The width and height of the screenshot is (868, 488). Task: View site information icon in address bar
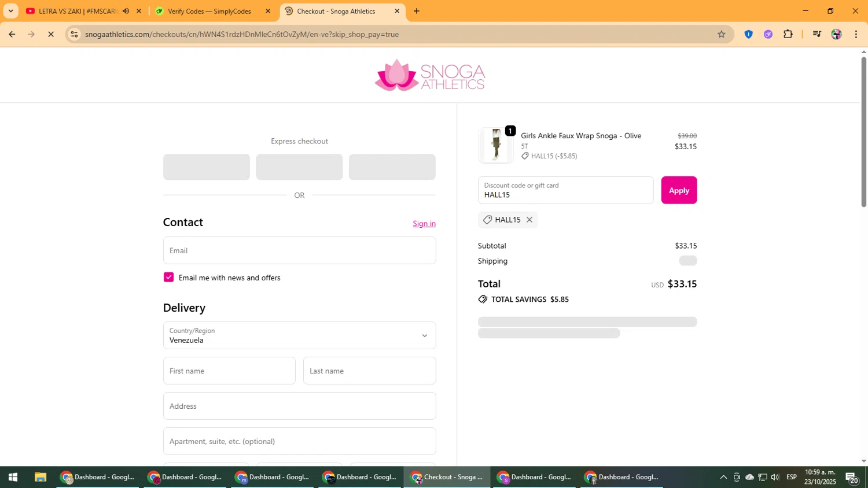click(x=74, y=34)
